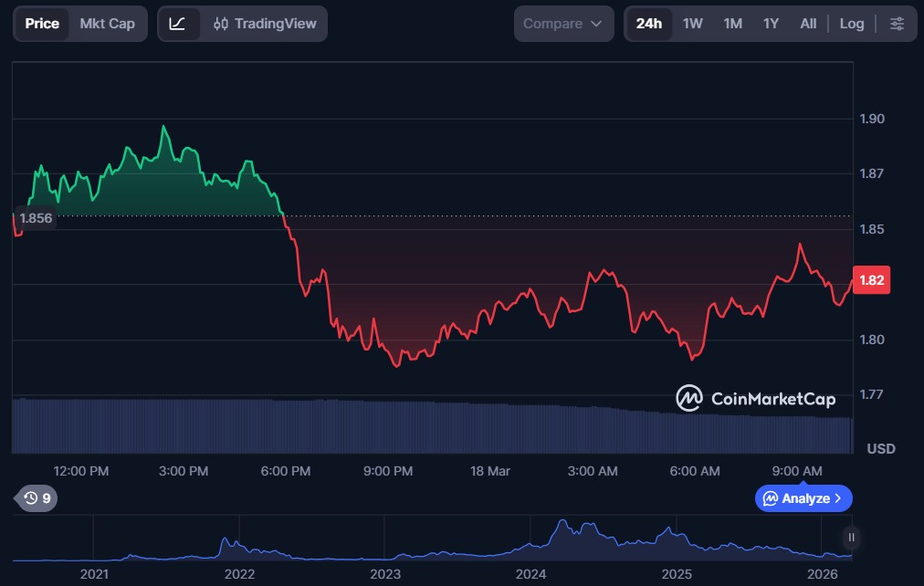Click the history clock badge showing 9
This screenshot has height=586, width=924.
(37, 498)
